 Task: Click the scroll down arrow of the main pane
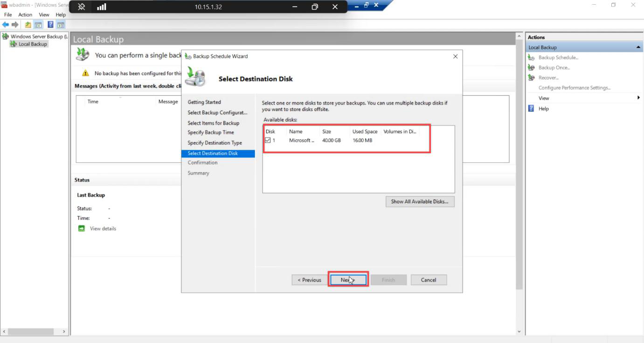519,331
